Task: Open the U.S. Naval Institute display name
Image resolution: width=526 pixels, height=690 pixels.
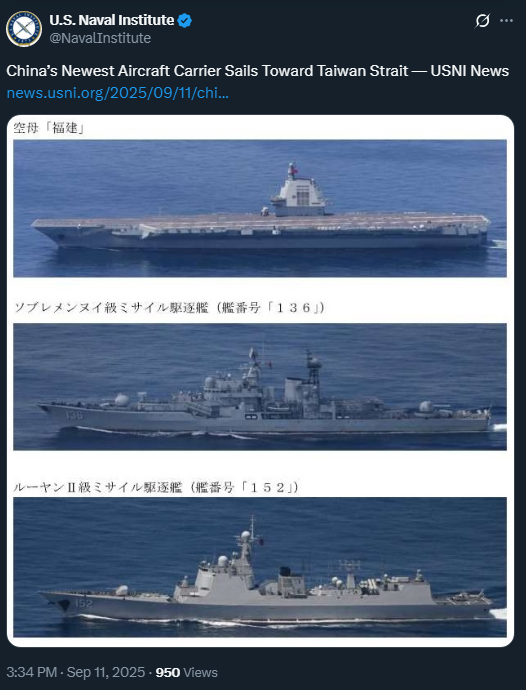Action: pos(112,20)
